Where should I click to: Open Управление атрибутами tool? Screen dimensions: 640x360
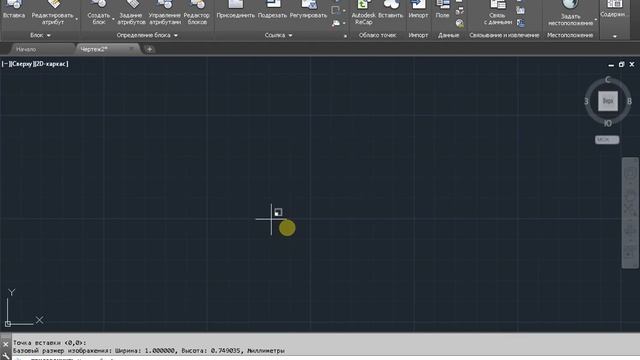point(164,12)
